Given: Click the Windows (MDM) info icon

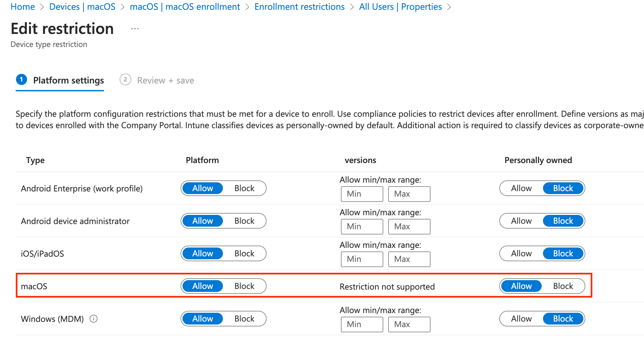Looking at the screenshot, I should point(94,319).
